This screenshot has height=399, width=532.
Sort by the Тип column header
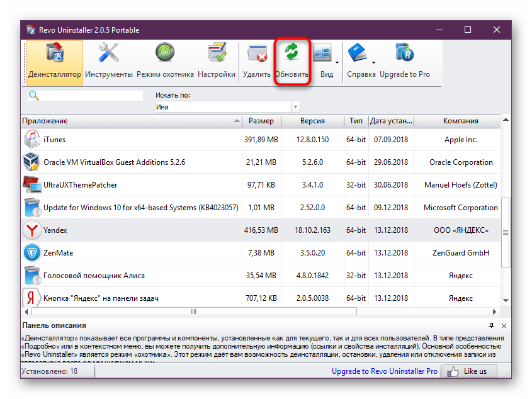[356, 121]
